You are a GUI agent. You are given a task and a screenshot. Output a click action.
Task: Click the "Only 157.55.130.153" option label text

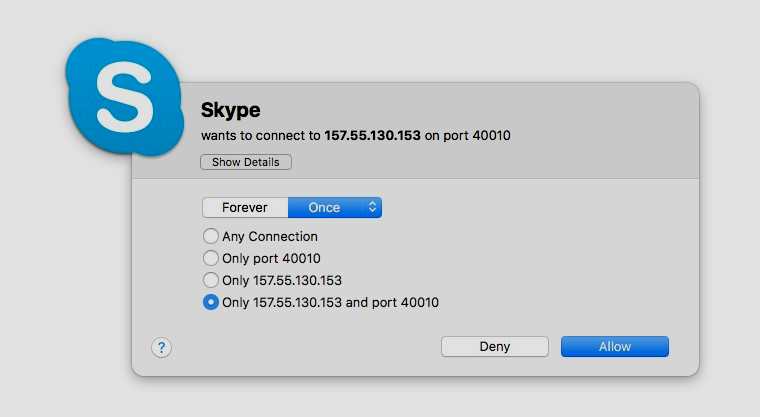click(282, 280)
